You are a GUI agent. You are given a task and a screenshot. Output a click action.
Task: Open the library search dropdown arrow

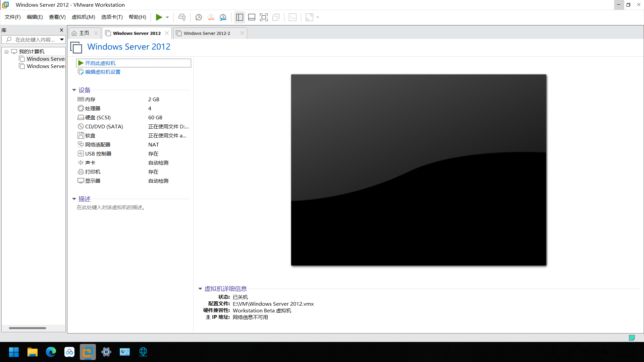(62, 40)
